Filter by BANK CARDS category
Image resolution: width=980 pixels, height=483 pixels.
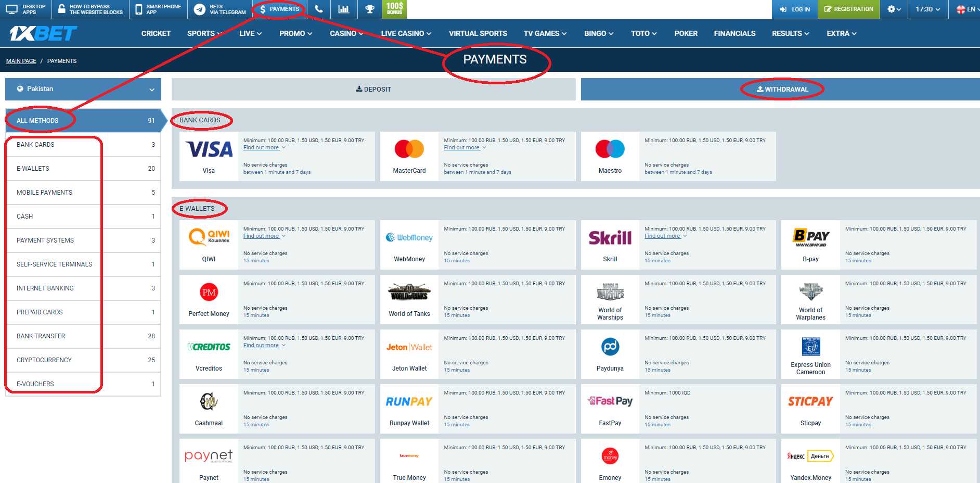tap(83, 145)
